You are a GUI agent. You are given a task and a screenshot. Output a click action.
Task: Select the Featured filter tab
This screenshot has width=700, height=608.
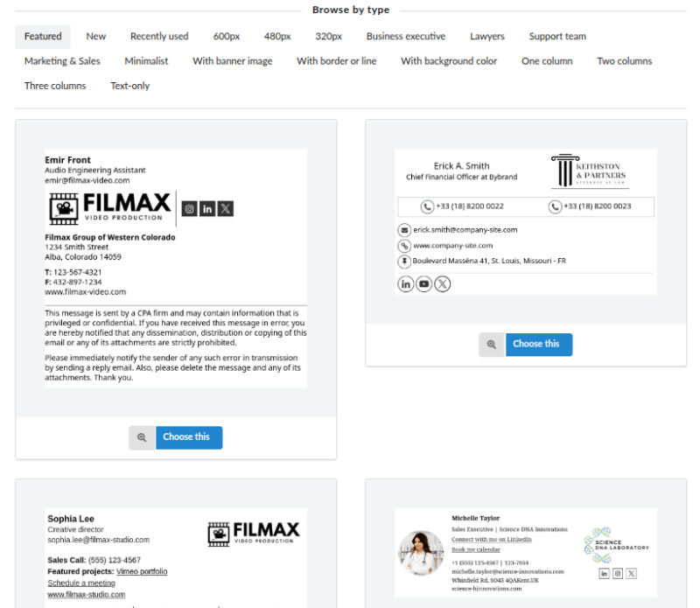(x=43, y=37)
